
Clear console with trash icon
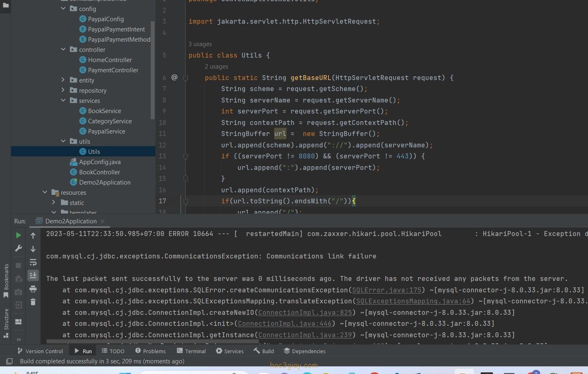(x=33, y=302)
